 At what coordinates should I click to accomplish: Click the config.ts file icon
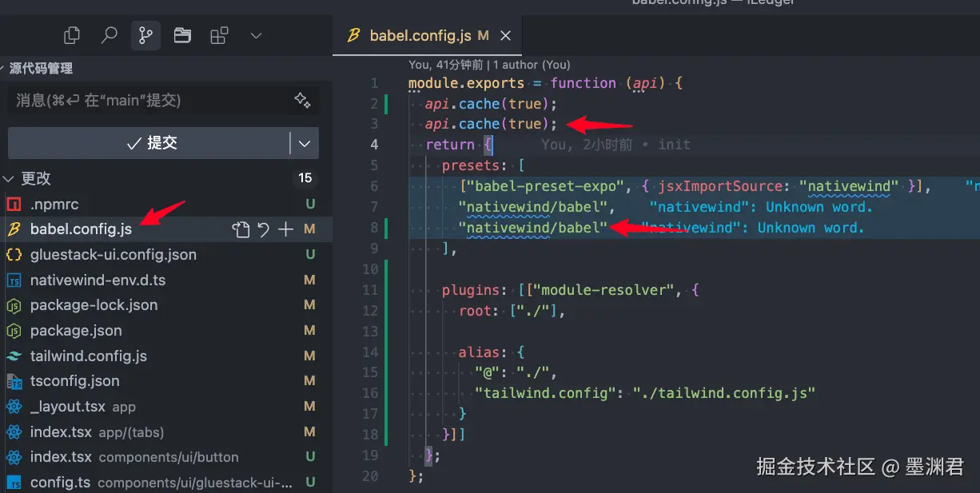(x=14, y=483)
